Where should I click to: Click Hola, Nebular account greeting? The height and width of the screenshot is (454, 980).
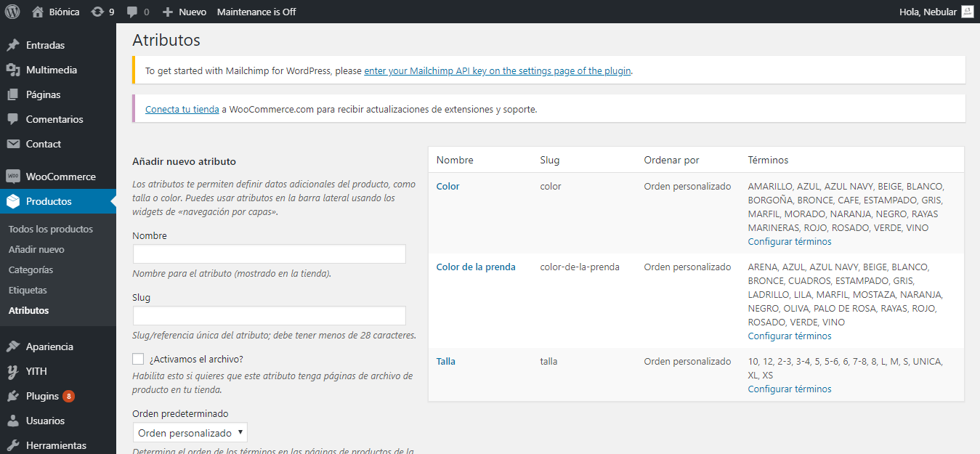click(928, 12)
